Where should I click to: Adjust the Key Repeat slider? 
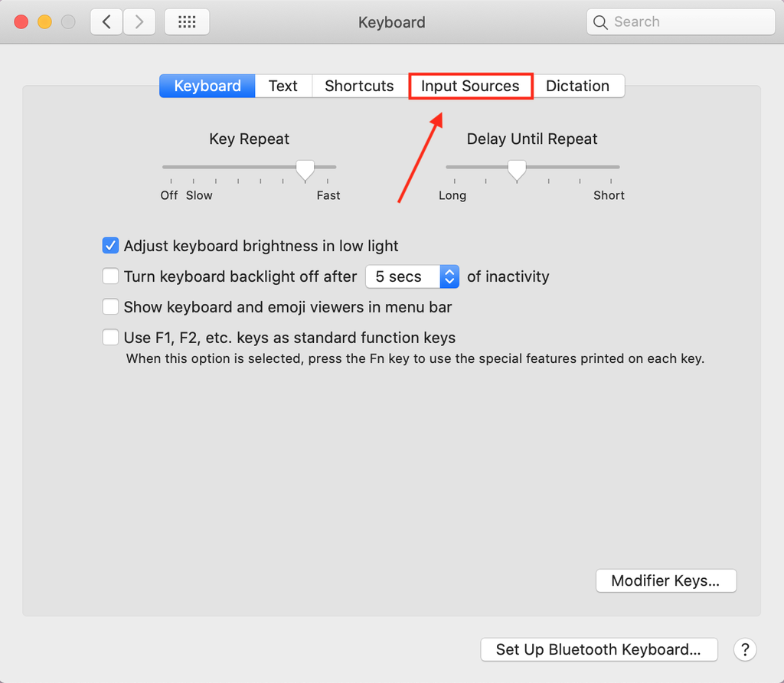pyautogui.click(x=305, y=167)
